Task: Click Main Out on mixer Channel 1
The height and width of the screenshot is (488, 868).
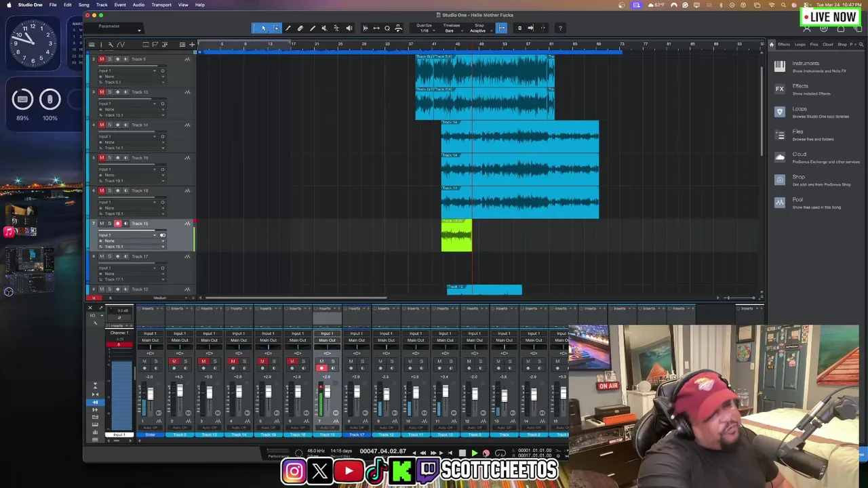Action: point(150,340)
